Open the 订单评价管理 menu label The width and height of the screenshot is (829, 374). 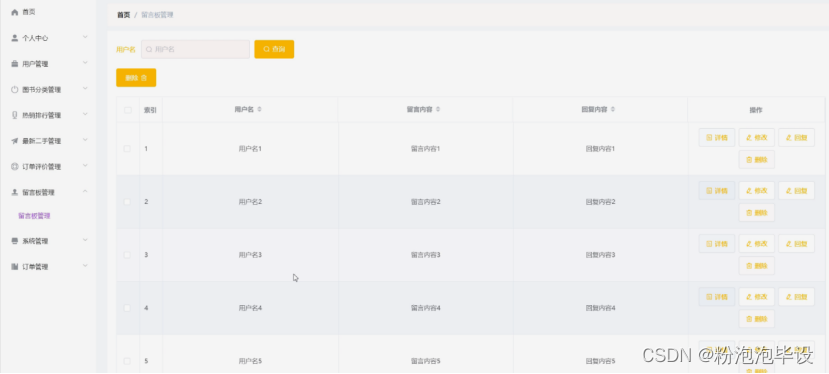42,167
